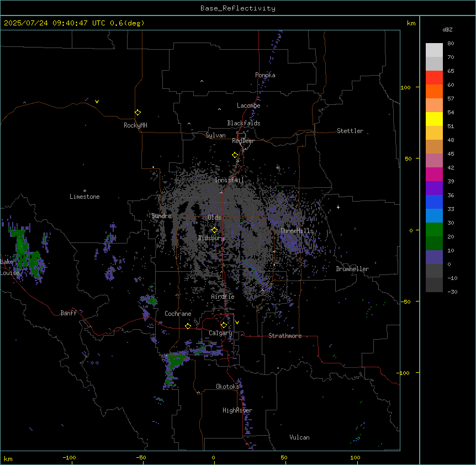The height and width of the screenshot is (465, 476).
Task: Click the yellow diamond marker south of RedDeer
Action: [x=235, y=155]
